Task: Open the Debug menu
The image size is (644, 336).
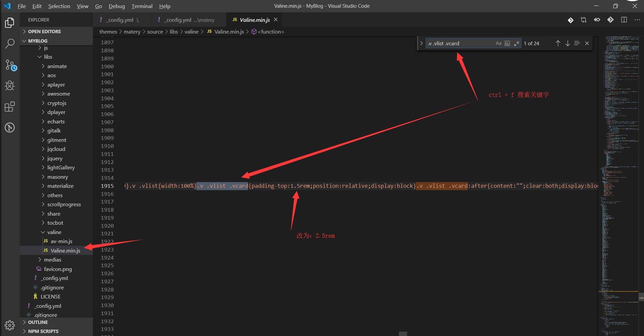Action: pyautogui.click(x=117, y=6)
